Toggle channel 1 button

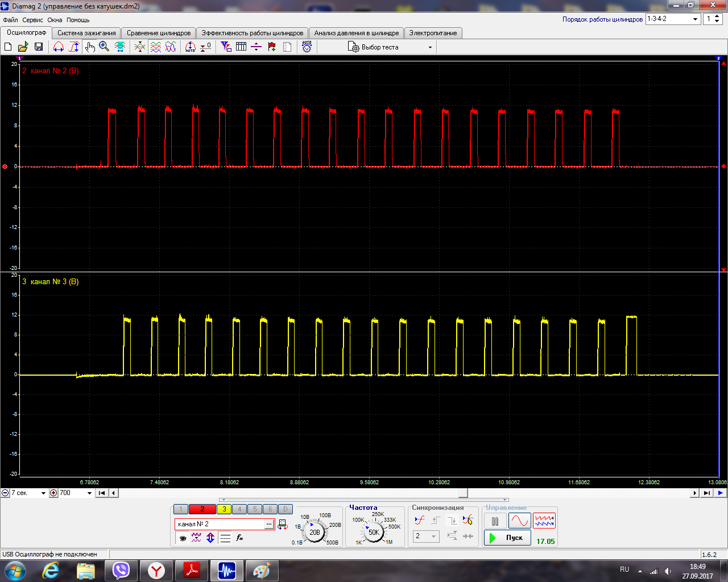click(x=180, y=509)
